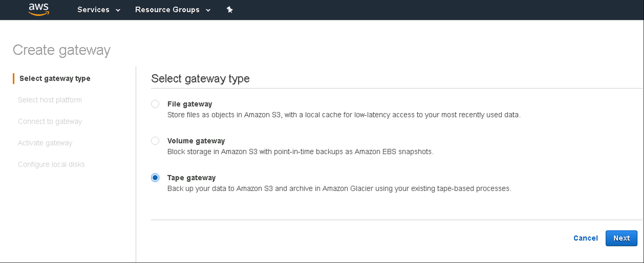Open the Activate gateway step
Screen dimensions: 644x263
click(x=45, y=143)
